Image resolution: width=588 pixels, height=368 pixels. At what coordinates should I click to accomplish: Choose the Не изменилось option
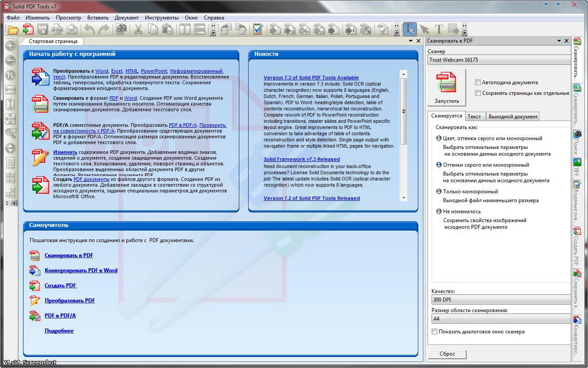tap(439, 211)
